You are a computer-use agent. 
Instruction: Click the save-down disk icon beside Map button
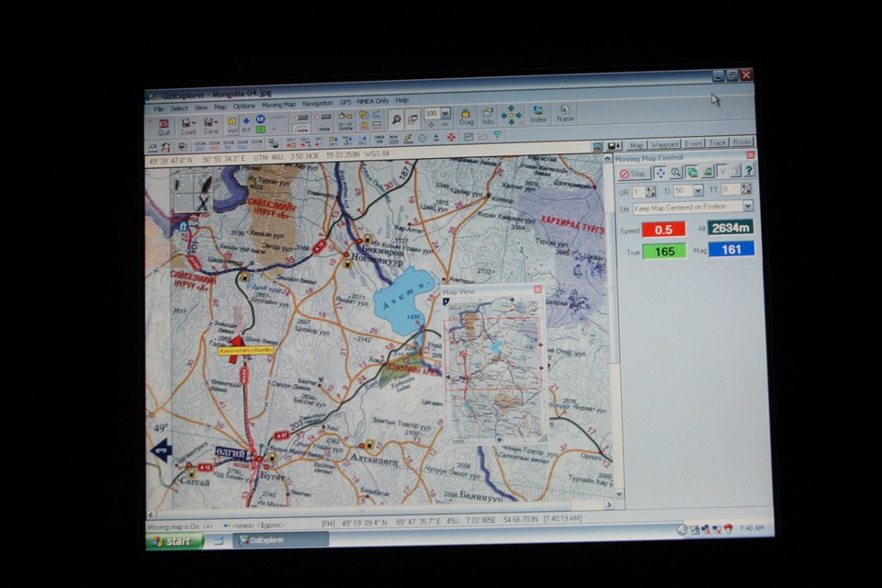[615, 145]
